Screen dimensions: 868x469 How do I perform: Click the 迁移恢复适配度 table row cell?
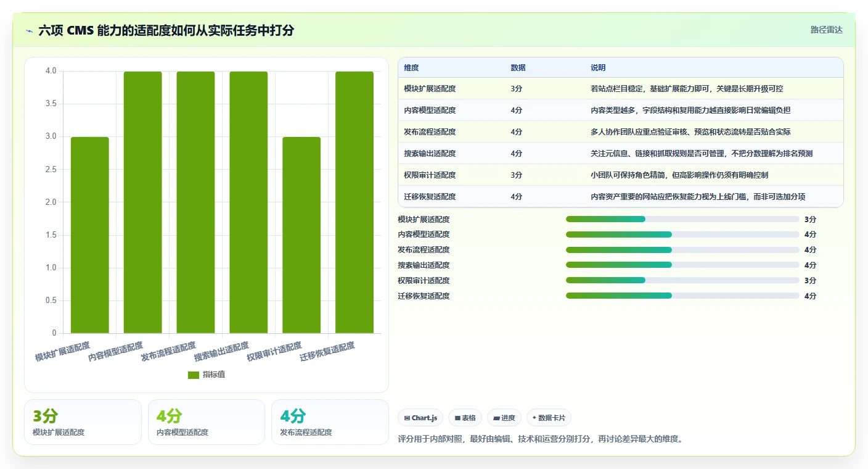pyautogui.click(x=430, y=197)
